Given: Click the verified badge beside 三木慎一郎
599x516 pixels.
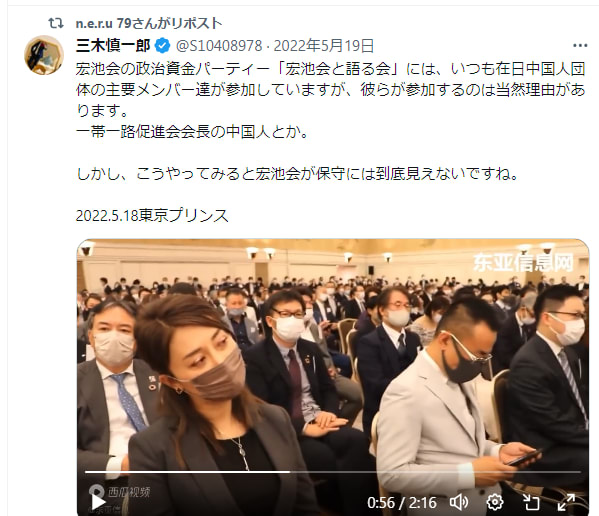Looking at the screenshot, I should tap(162, 46).
